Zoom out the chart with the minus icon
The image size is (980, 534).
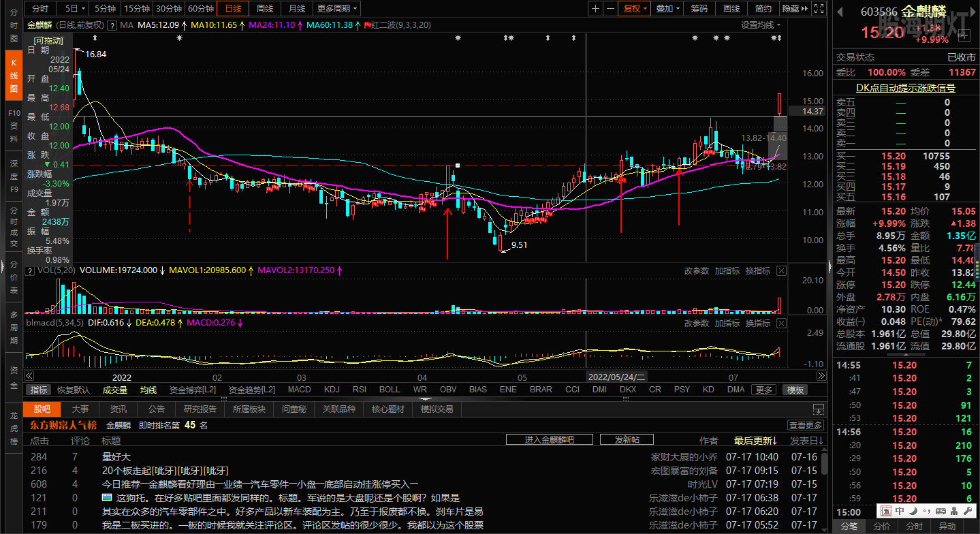[610, 8]
